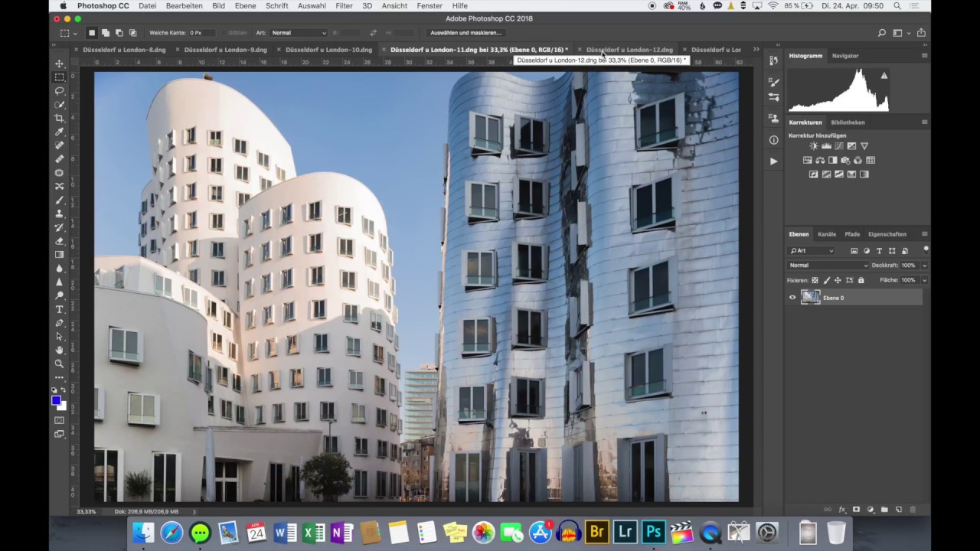Select the Clone Stamp tool
The height and width of the screenshot is (551, 980).
click(x=60, y=214)
